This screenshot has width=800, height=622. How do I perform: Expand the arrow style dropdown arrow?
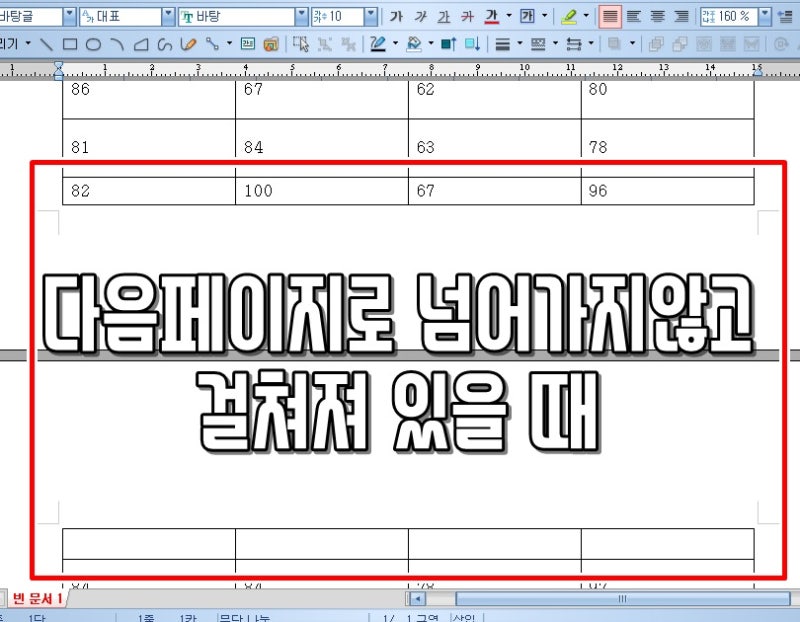coord(591,44)
